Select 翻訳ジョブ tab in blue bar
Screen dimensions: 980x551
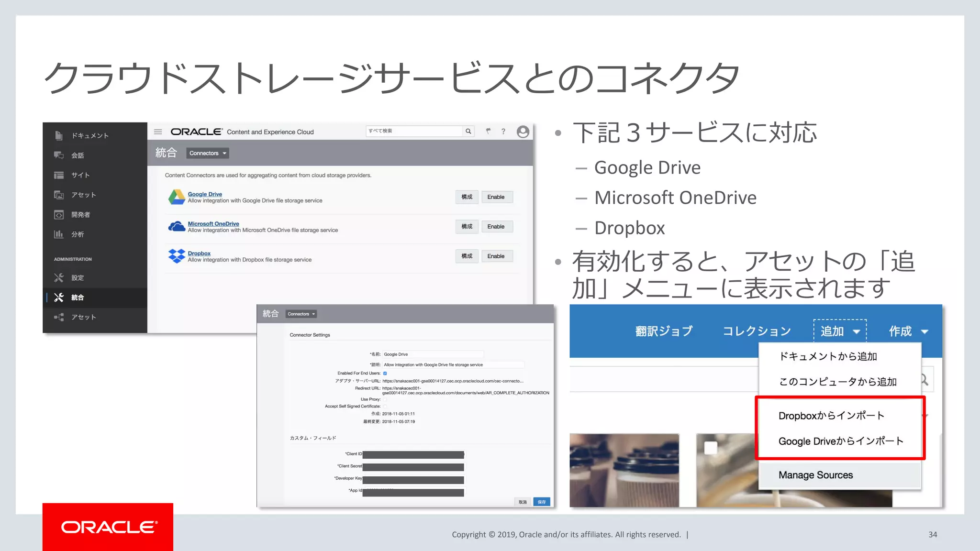(664, 331)
